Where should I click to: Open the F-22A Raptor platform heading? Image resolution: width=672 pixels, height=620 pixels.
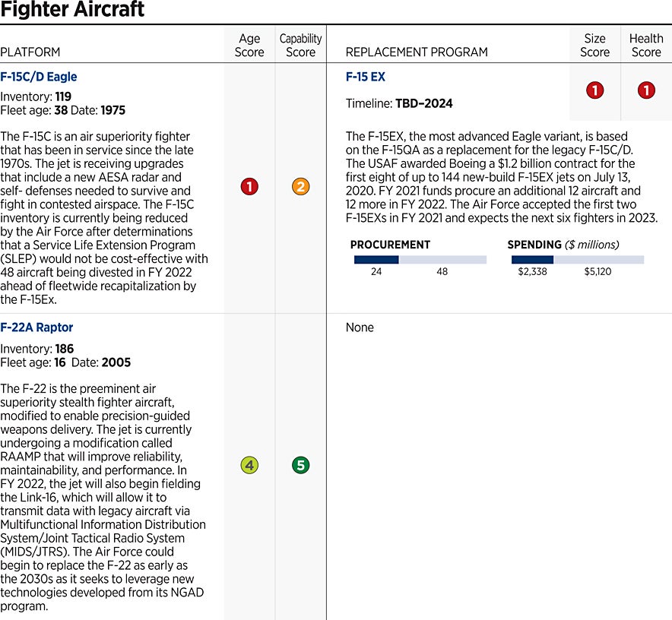36,327
